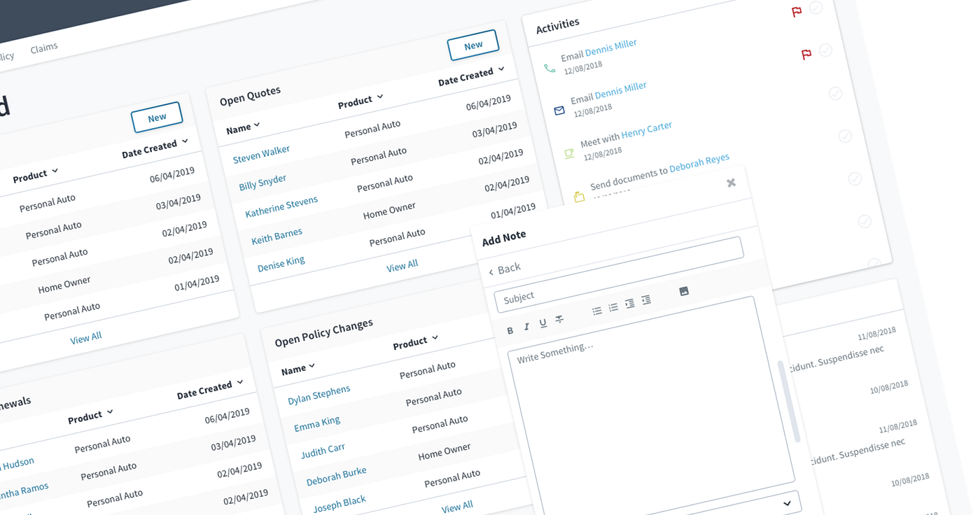Apply bulleted list formatting in Add Note
The width and height of the screenshot is (980, 515).
pyautogui.click(x=597, y=311)
